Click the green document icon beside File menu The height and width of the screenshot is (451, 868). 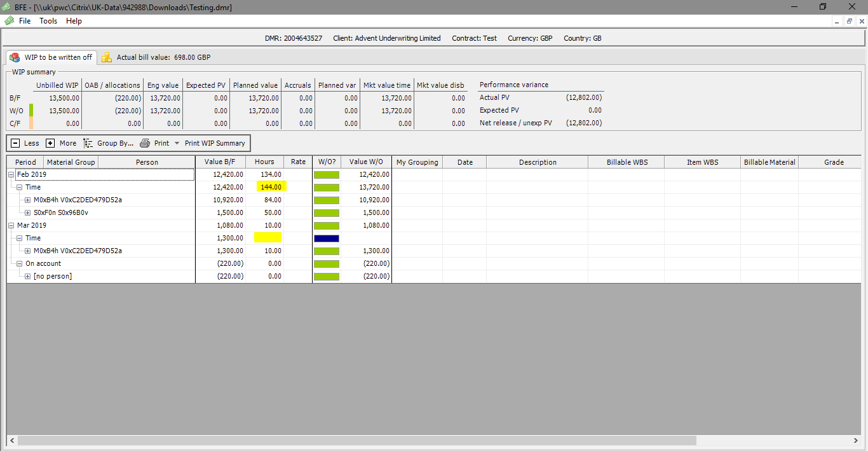(9, 21)
